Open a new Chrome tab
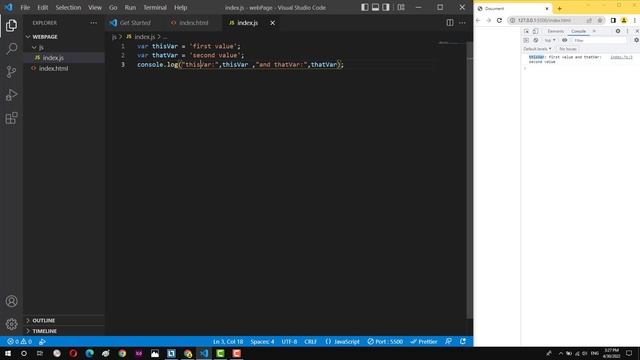Viewport: 640px width, 360px height. click(559, 8)
